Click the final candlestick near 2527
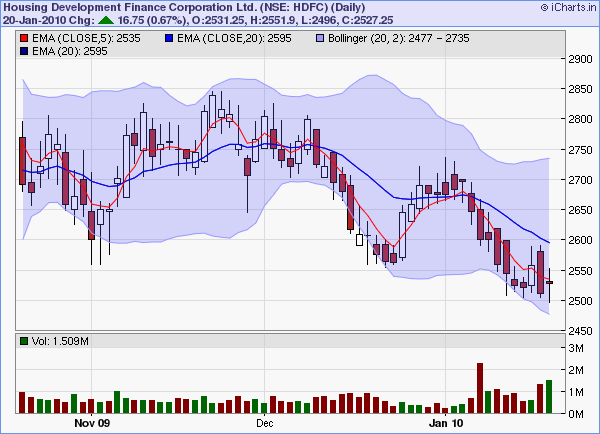 (x=549, y=283)
